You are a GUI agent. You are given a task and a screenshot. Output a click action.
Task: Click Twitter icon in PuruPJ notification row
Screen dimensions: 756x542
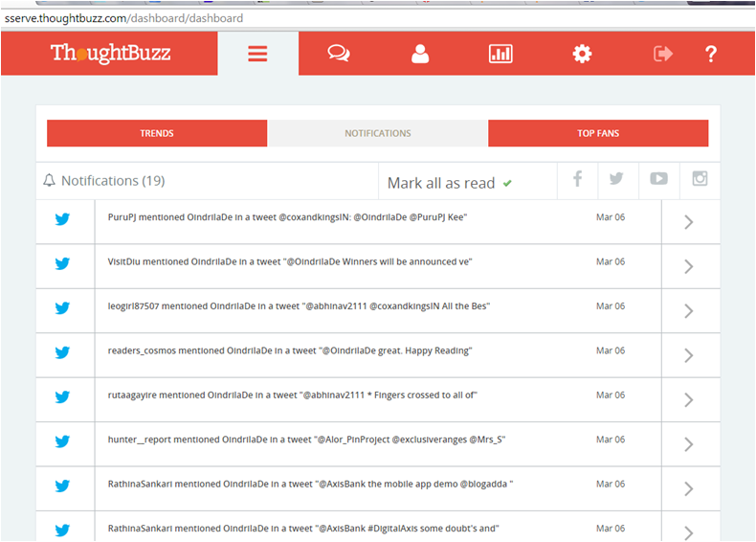click(x=62, y=219)
